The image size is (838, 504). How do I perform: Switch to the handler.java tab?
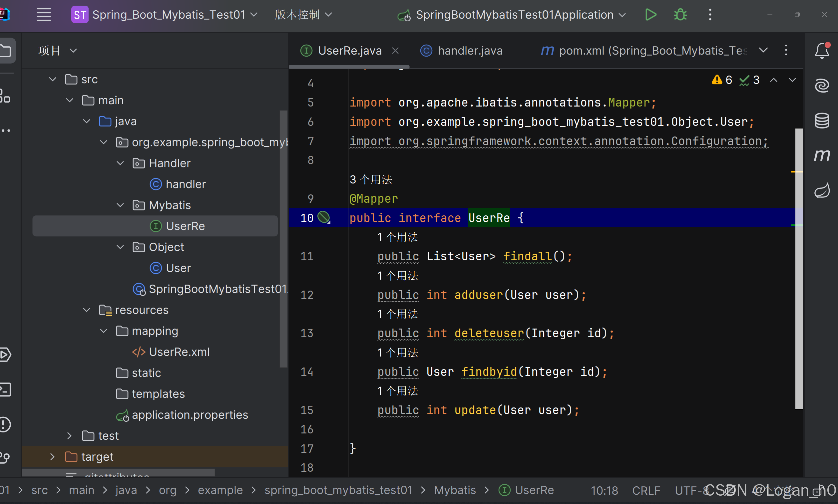(470, 50)
